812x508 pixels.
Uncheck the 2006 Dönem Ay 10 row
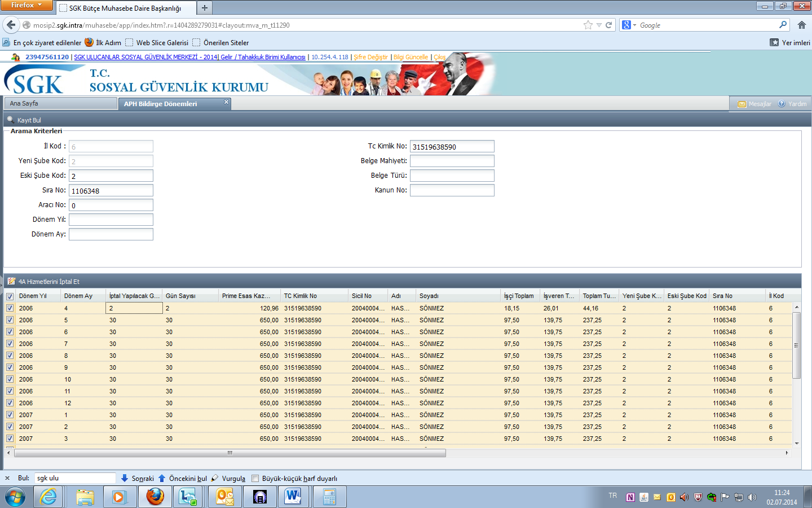pos(10,379)
